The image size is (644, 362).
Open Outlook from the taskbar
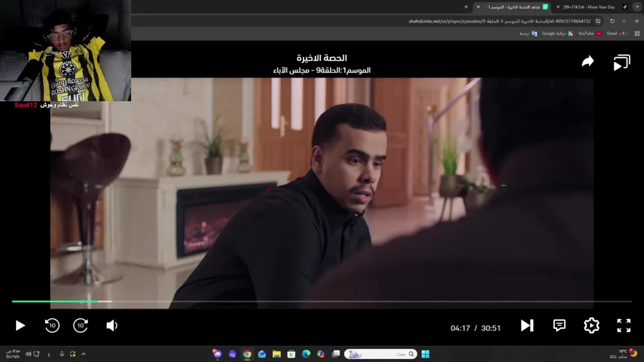262,354
